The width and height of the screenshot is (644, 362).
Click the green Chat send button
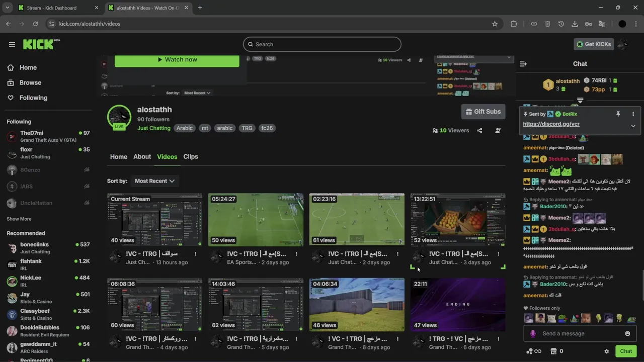pos(626,351)
